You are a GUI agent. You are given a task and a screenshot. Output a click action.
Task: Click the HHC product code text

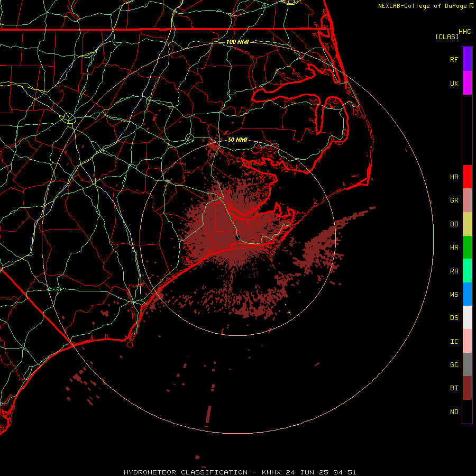pos(464,32)
